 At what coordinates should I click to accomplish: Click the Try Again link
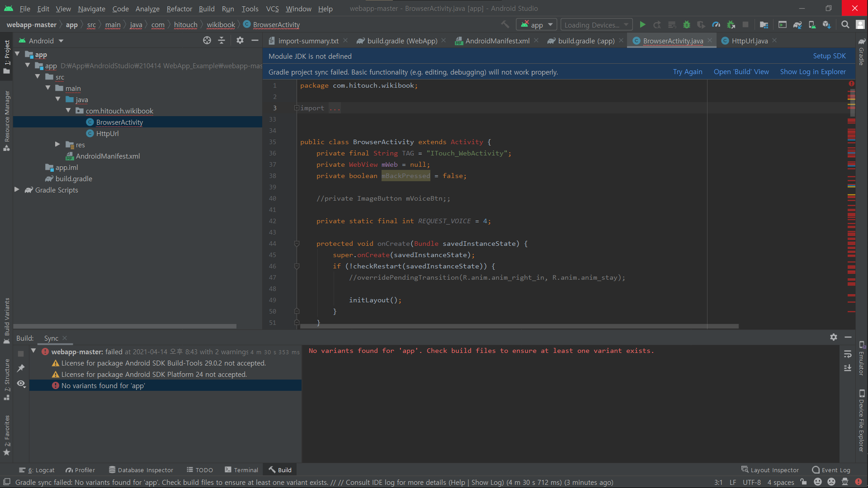[x=687, y=72]
